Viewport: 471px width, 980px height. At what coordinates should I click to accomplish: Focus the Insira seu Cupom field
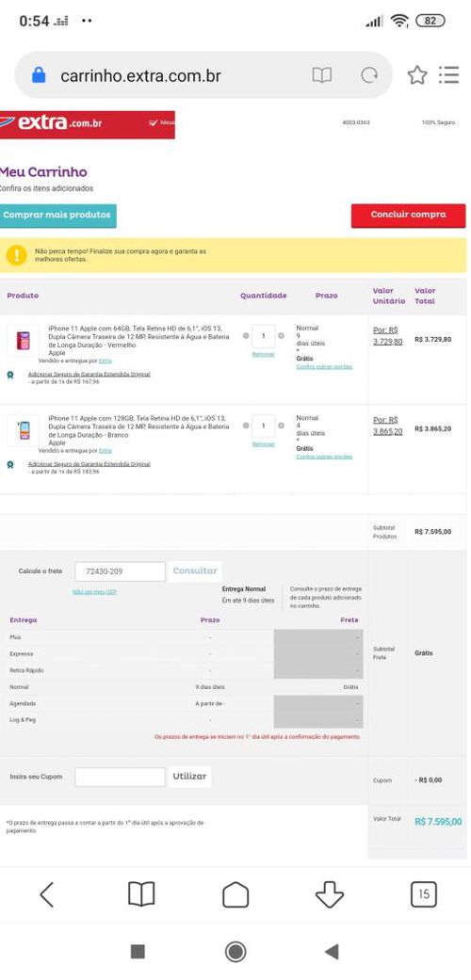tap(120, 777)
